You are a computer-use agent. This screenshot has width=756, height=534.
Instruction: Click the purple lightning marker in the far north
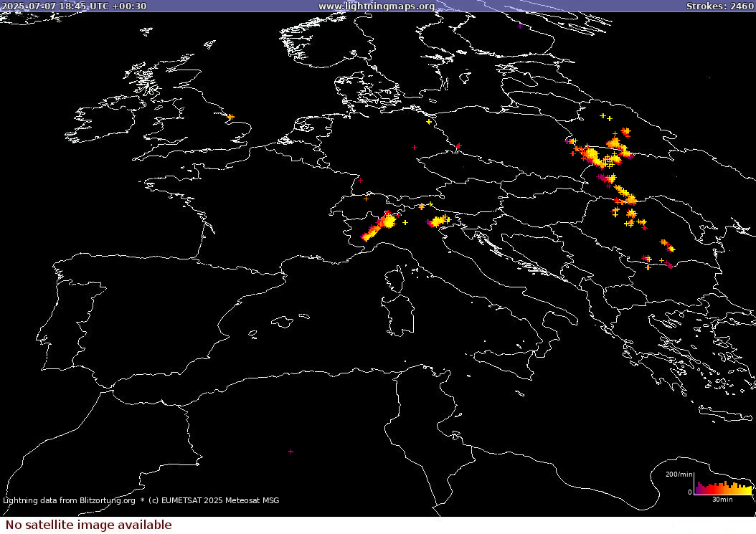521,26
